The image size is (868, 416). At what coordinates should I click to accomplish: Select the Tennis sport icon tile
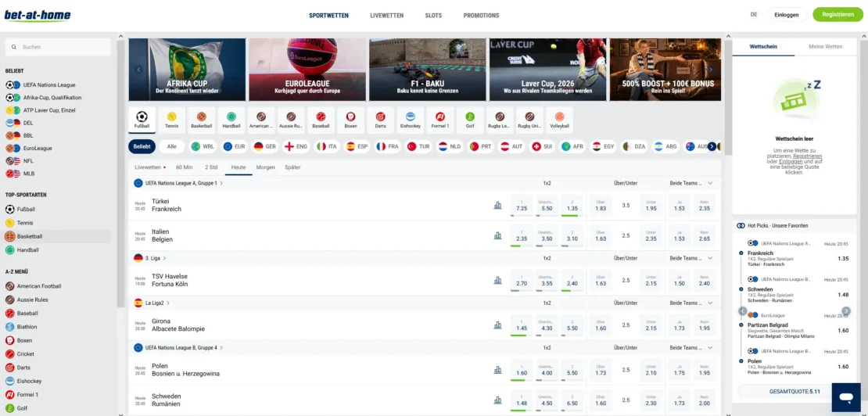click(171, 120)
